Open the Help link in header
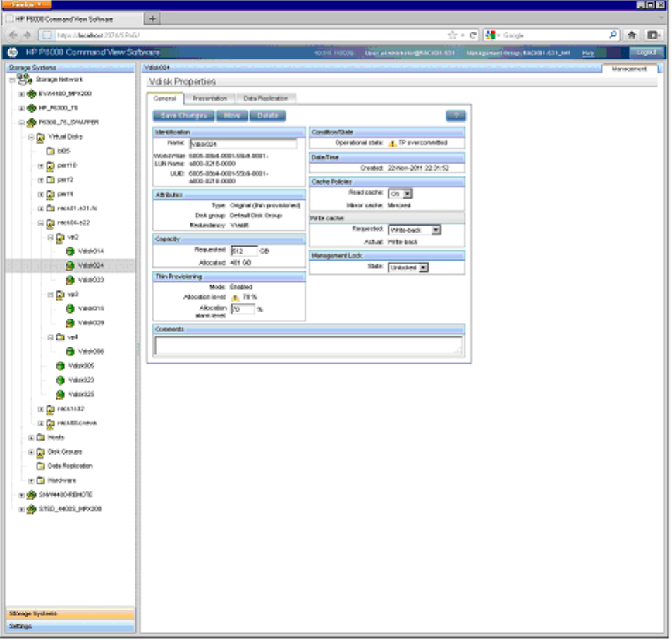The height and width of the screenshot is (640, 672). tap(589, 53)
